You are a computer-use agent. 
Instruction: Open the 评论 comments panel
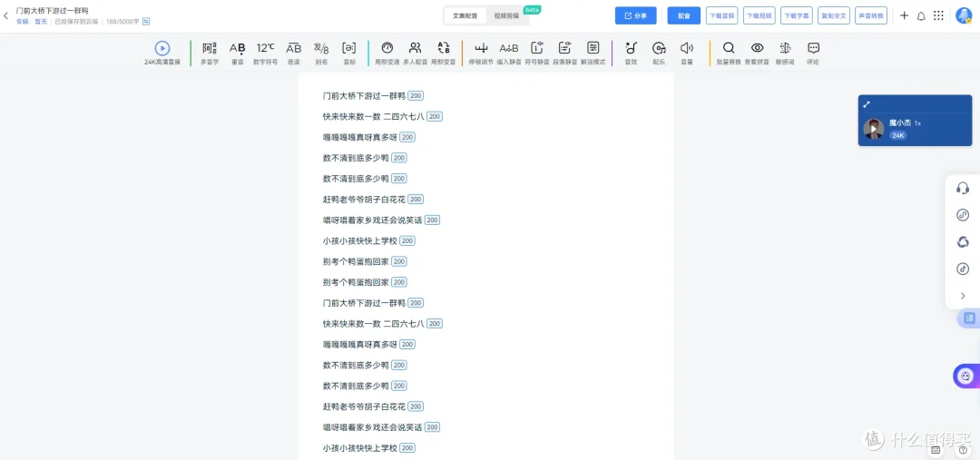coord(813,54)
